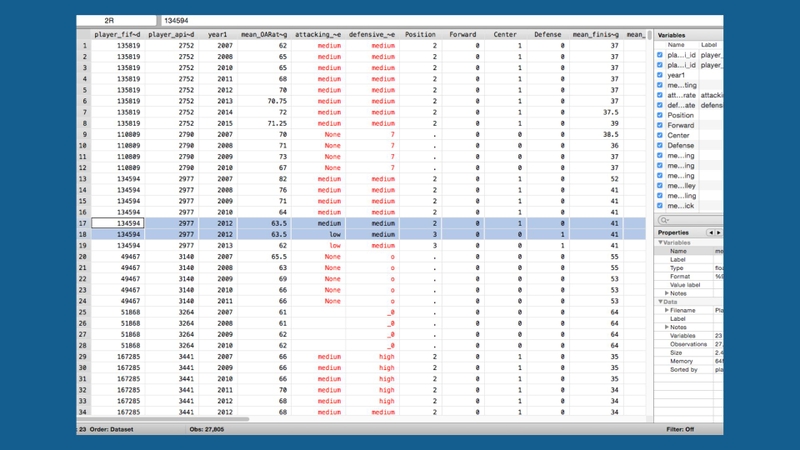This screenshot has width=800, height=450.
Task: Click the Sorted by row in Properties
Action: (689, 370)
